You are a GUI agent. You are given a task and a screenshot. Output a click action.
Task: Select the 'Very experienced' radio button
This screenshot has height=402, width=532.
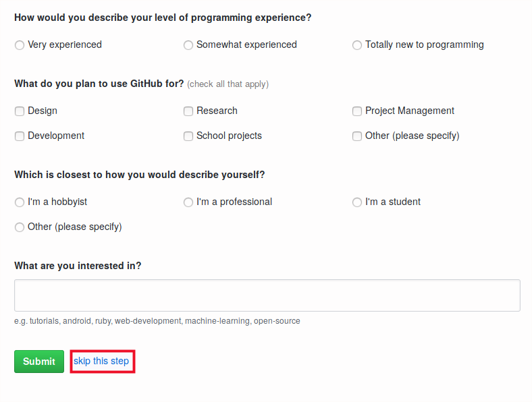(20, 45)
